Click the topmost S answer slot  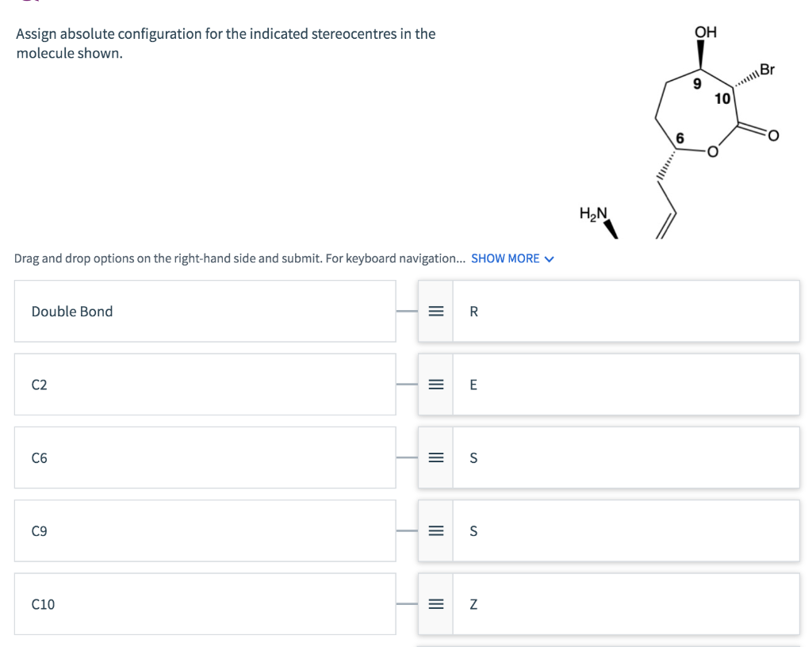[626, 457]
